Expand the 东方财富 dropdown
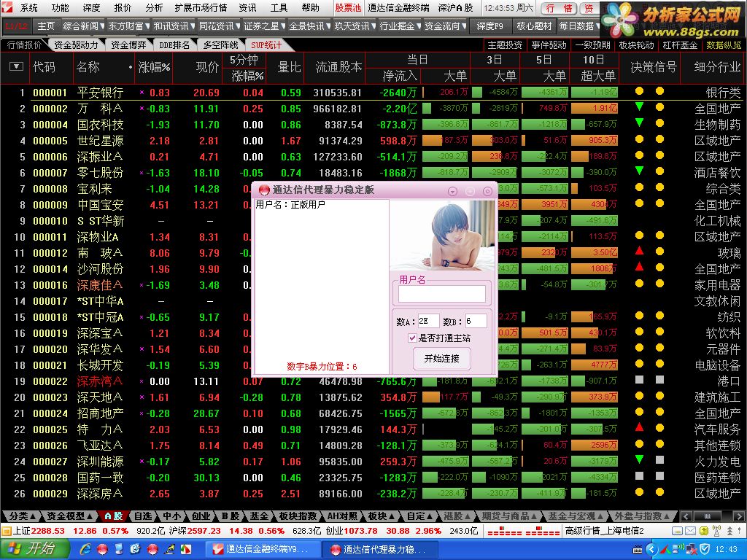Screen dimensions: 747x560 pos(128,26)
